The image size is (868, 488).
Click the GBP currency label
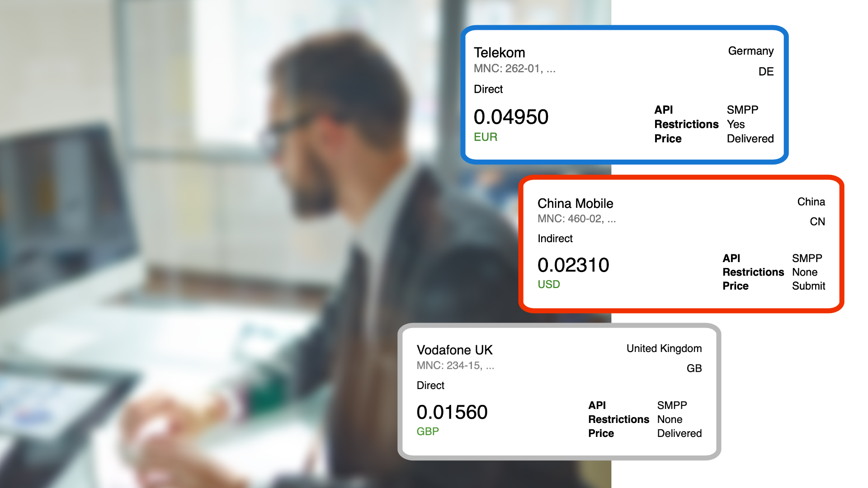(428, 432)
